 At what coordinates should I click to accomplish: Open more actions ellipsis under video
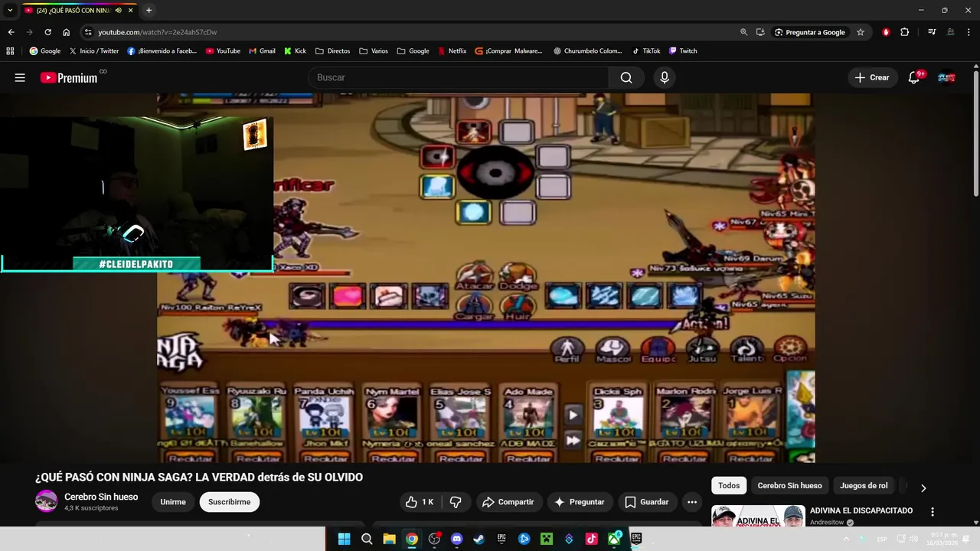tap(692, 502)
